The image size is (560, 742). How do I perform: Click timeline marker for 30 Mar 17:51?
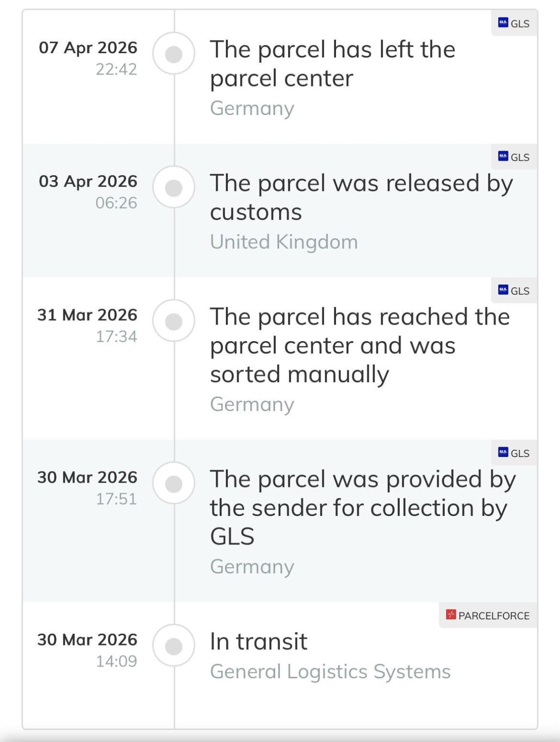pos(174,483)
